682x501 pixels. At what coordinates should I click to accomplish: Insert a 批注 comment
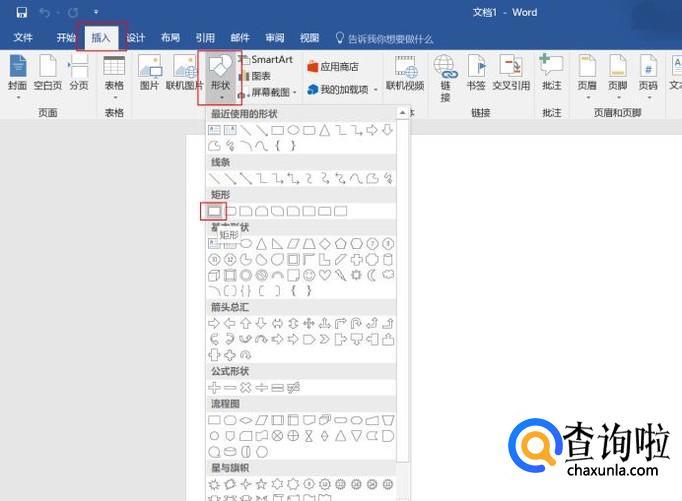pyautogui.click(x=552, y=72)
